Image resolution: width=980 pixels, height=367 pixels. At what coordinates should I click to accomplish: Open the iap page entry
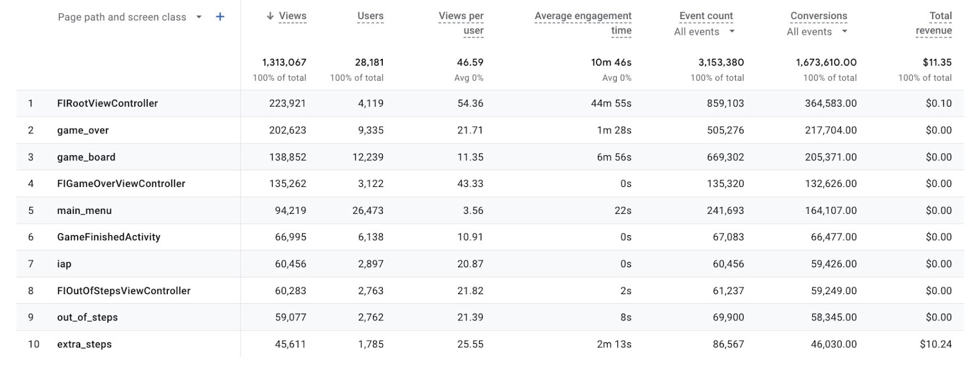tap(64, 263)
